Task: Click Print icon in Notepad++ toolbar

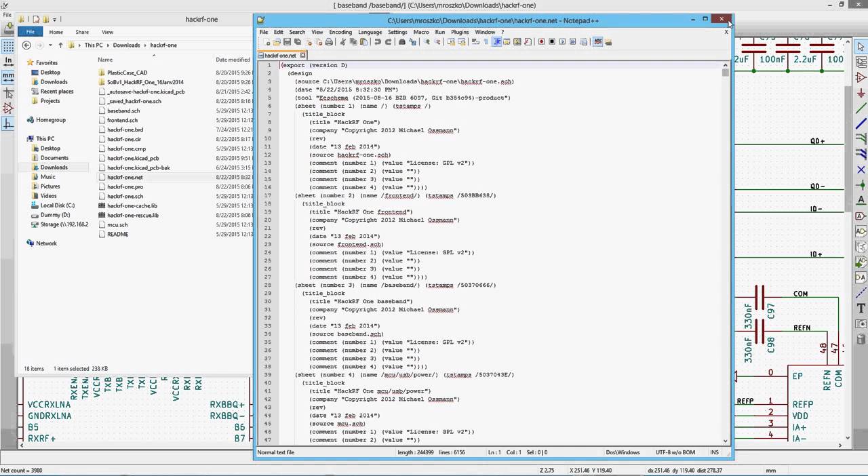Action: (329, 42)
